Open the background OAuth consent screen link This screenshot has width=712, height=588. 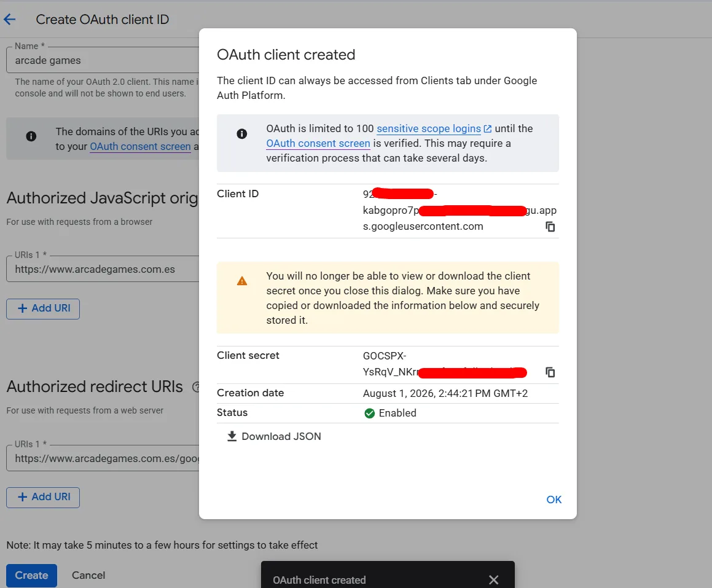140,147
